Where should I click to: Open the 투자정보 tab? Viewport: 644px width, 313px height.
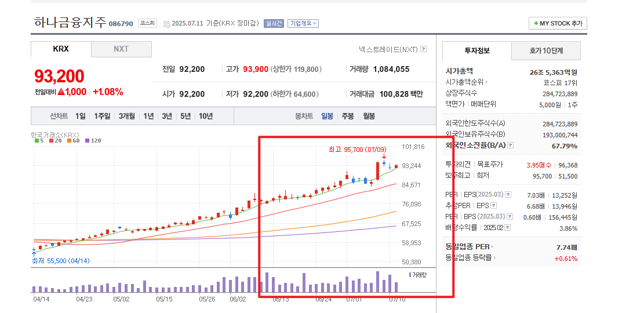pos(477,51)
